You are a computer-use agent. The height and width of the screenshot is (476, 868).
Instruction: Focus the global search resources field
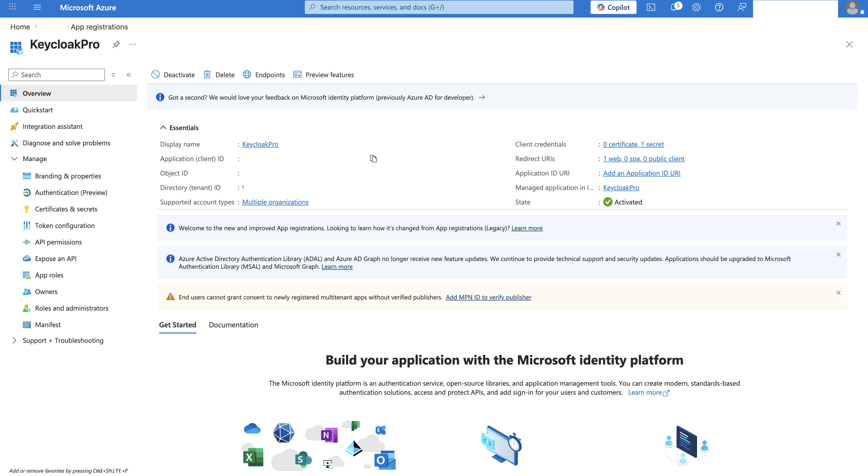point(439,7)
